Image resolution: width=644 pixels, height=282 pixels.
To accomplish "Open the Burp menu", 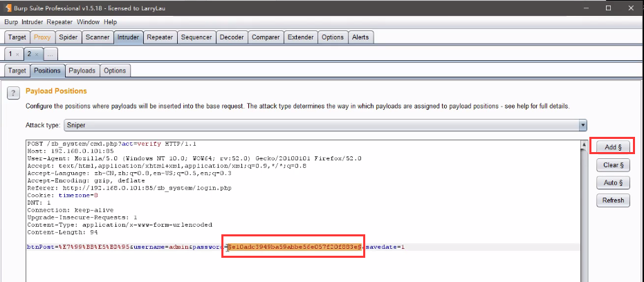I will click(11, 22).
